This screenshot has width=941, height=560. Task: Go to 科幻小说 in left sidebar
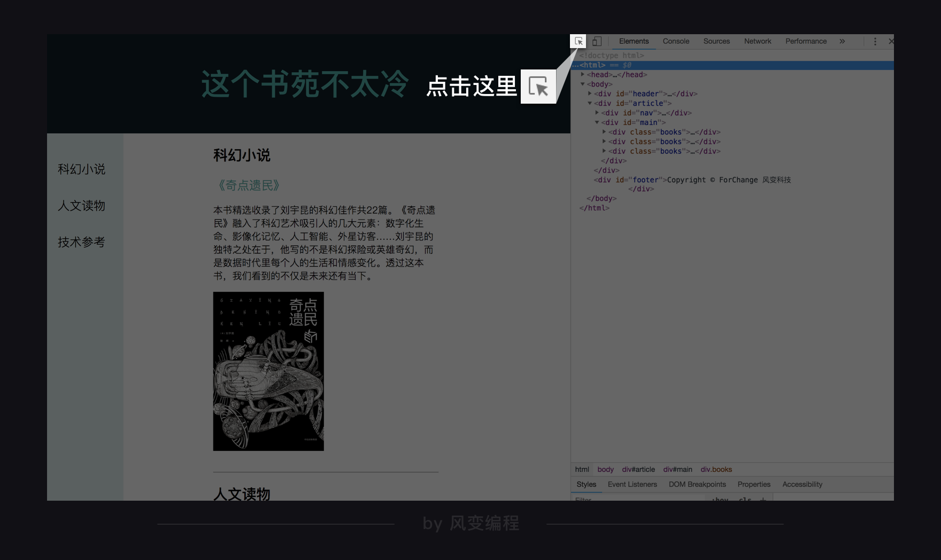81,169
